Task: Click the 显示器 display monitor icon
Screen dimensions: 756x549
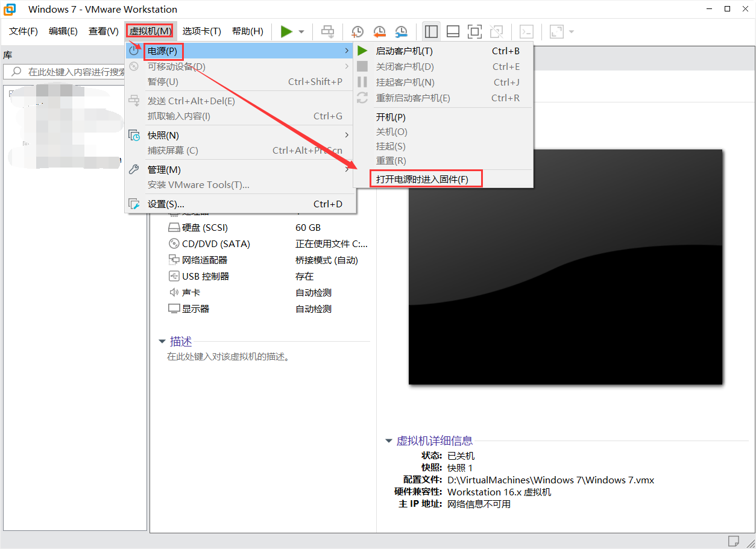Action: (174, 309)
